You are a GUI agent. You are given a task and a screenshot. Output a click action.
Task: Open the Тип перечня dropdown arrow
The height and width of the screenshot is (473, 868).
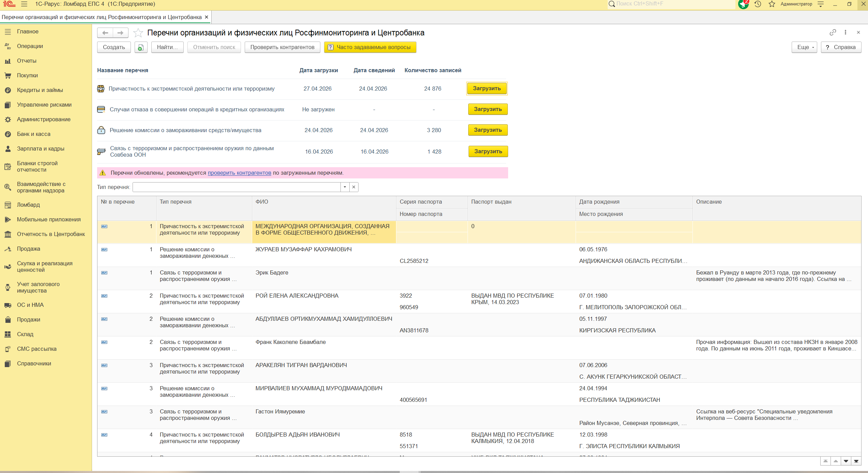click(345, 187)
